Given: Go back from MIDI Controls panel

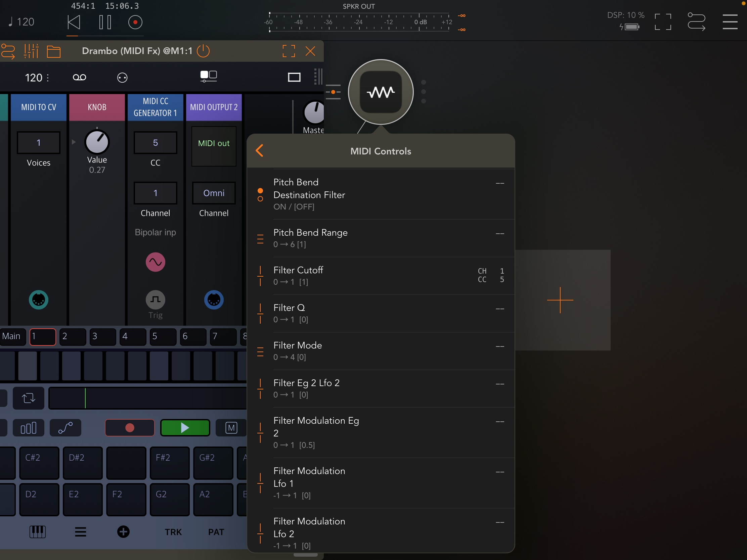Looking at the screenshot, I should [259, 151].
